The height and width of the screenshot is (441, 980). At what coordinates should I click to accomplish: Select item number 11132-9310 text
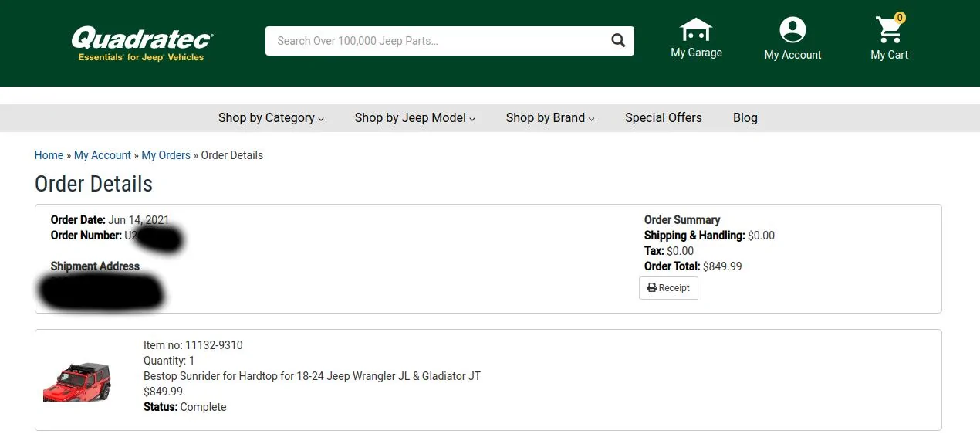193,345
